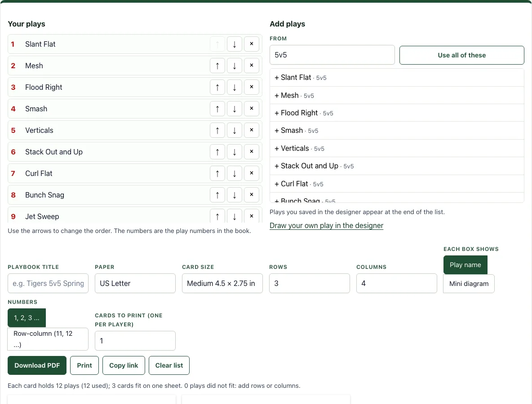
Task: Remove Stack Out and Up play
Action: (x=252, y=152)
